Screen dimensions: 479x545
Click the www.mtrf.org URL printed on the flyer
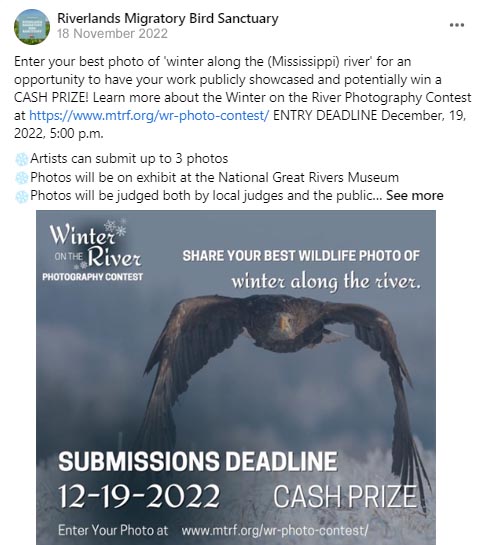tap(275, 530)
